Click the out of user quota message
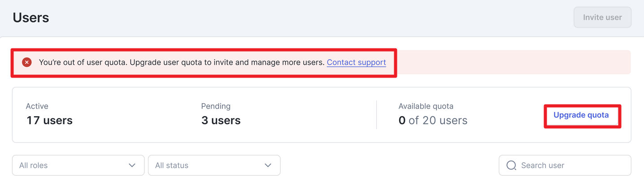 tap(181, 62)
